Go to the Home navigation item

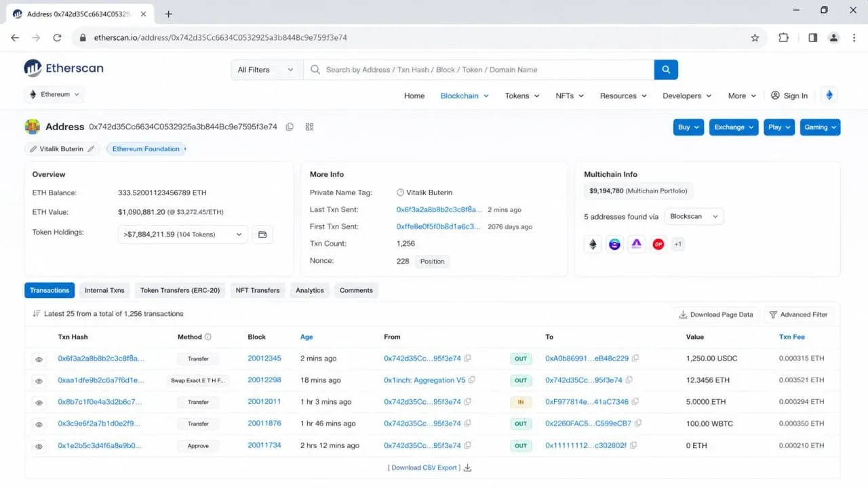point(414,96)
